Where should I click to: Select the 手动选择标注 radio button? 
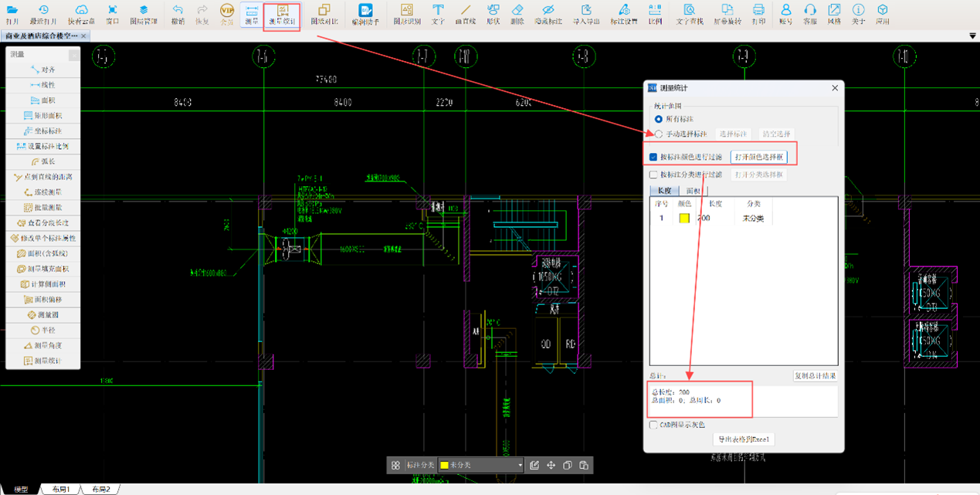click(x=659, y=134)
